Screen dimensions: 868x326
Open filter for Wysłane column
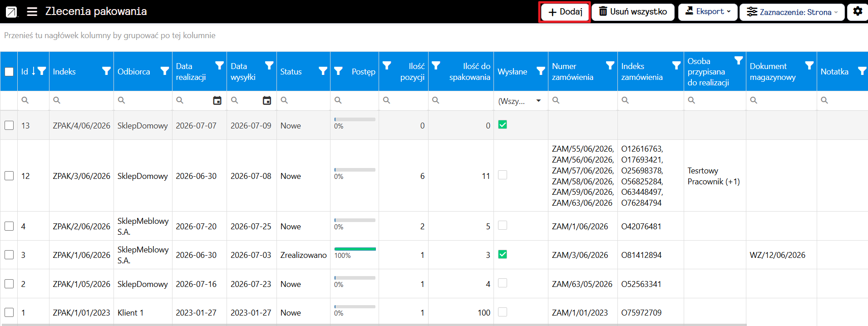coord(541,71)
